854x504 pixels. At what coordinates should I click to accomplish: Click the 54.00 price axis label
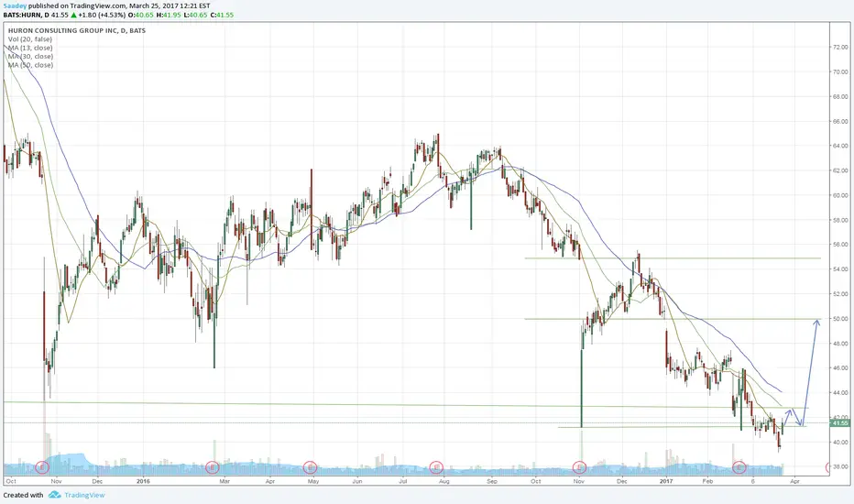[840, 269]
